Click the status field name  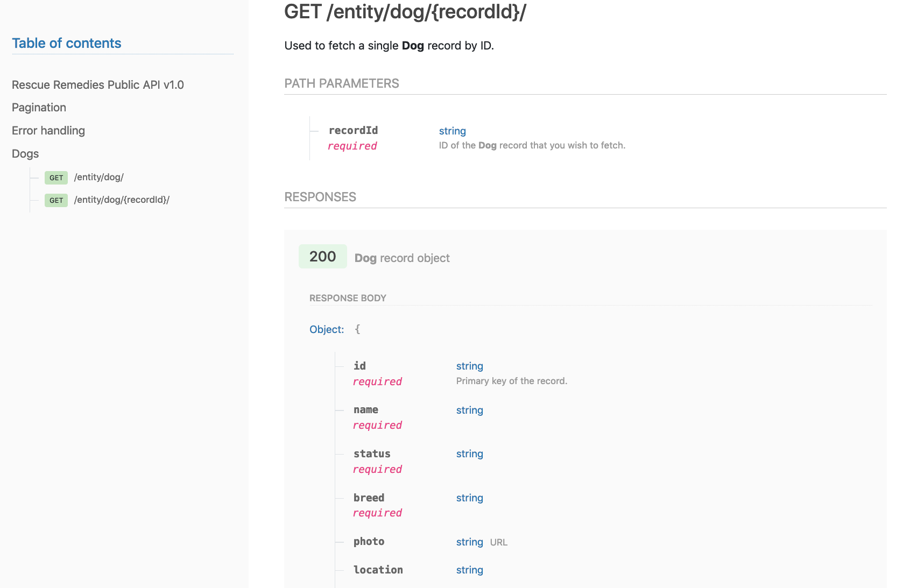coord(372,454)
